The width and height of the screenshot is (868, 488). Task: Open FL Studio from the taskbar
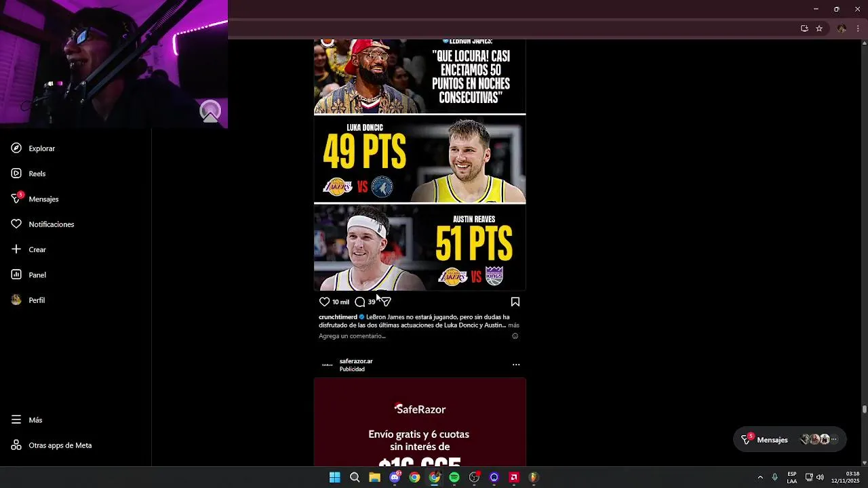(x=534, y=477)
